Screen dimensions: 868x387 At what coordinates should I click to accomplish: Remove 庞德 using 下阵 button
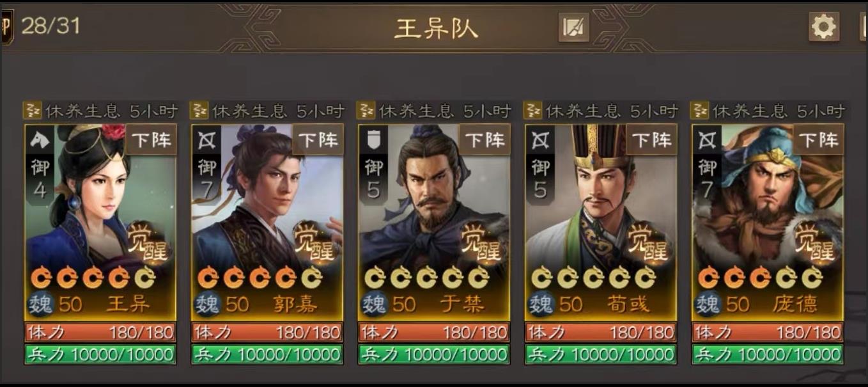pos(818,139)
